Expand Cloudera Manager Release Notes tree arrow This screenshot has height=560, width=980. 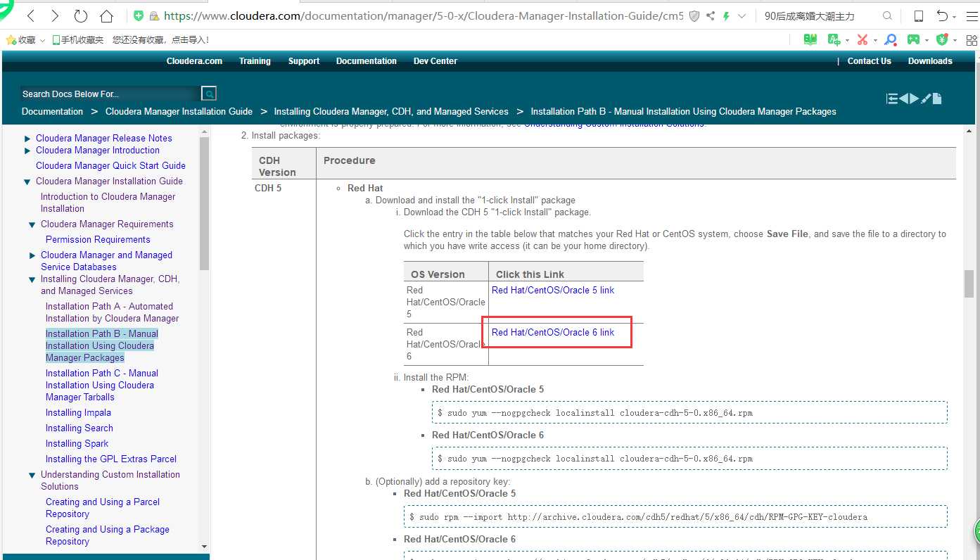(x=27, y=139)
